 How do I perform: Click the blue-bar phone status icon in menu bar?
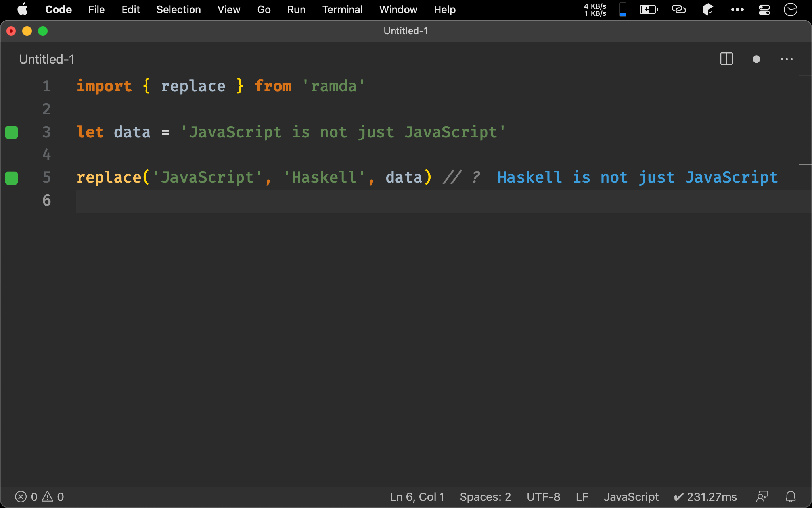[x=623, y=10]
